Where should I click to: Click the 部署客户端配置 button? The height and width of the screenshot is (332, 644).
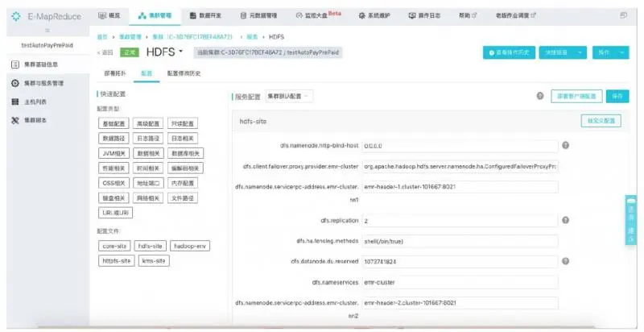coord(576,96)
